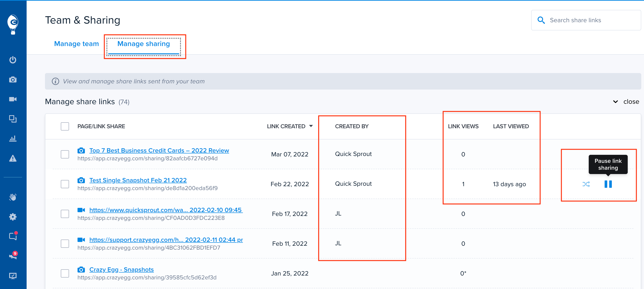Click the shuffle icon on Test Single Snapshot row
The height and width of the screenshot is (289, 644).
[586, 184]
